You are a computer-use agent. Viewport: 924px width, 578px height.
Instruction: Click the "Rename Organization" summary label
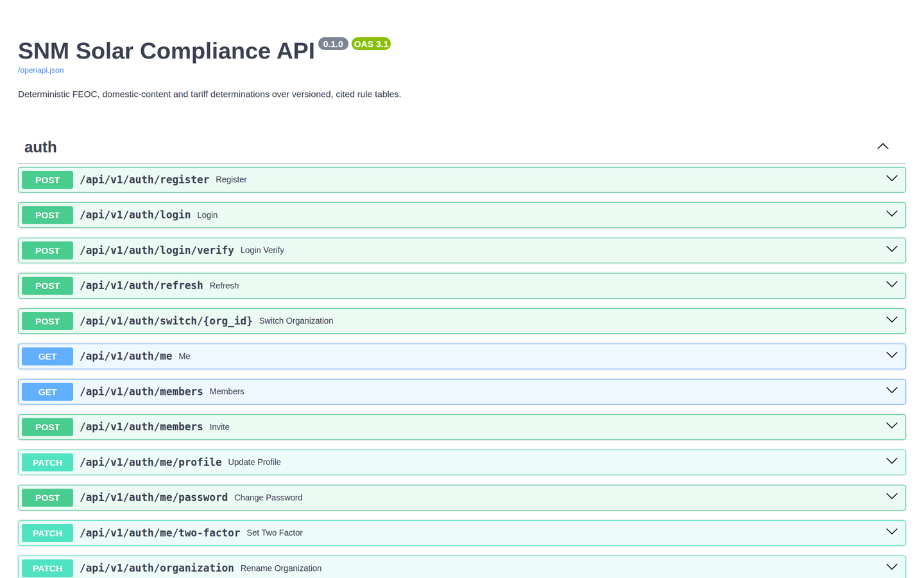[281, 568]
